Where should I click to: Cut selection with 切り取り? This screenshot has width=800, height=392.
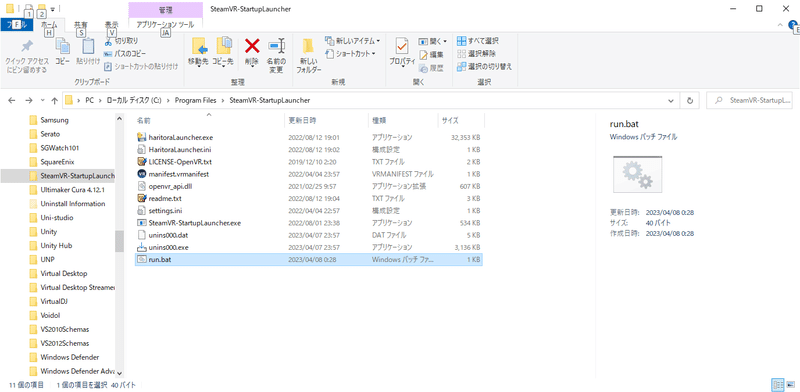tap(121, 41)
